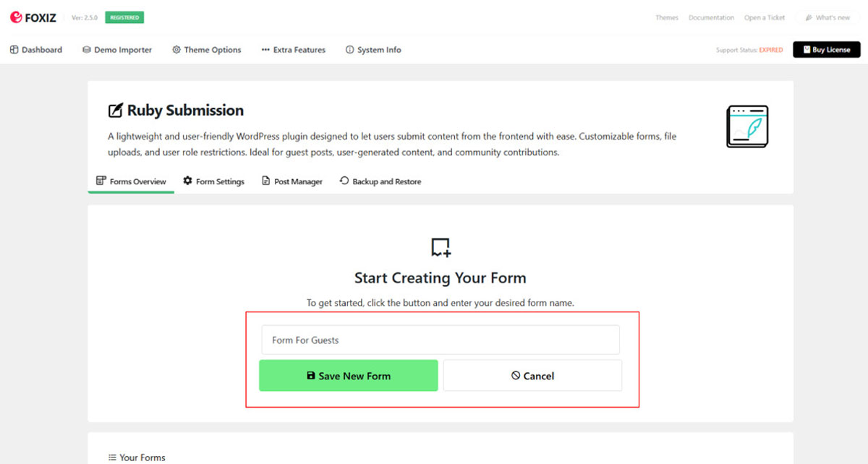Screen dimensions: 868x464
Task: Open System Info
Action: tap(373, 50)
